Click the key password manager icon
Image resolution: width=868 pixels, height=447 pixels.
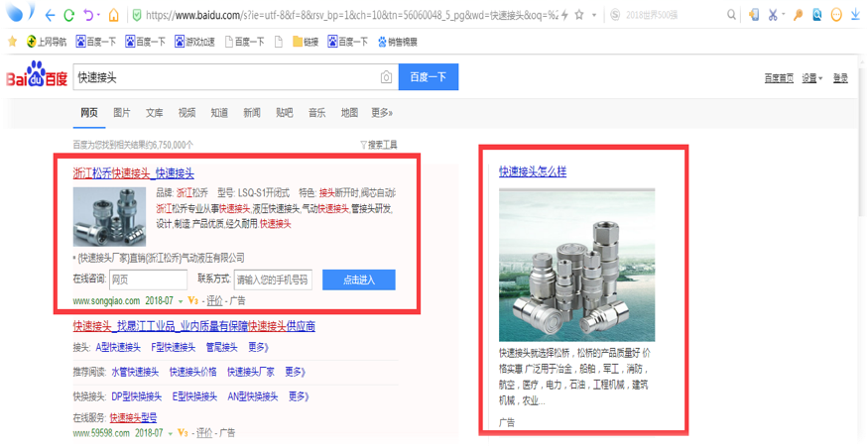pyautogui.click(x=798, y=15)
